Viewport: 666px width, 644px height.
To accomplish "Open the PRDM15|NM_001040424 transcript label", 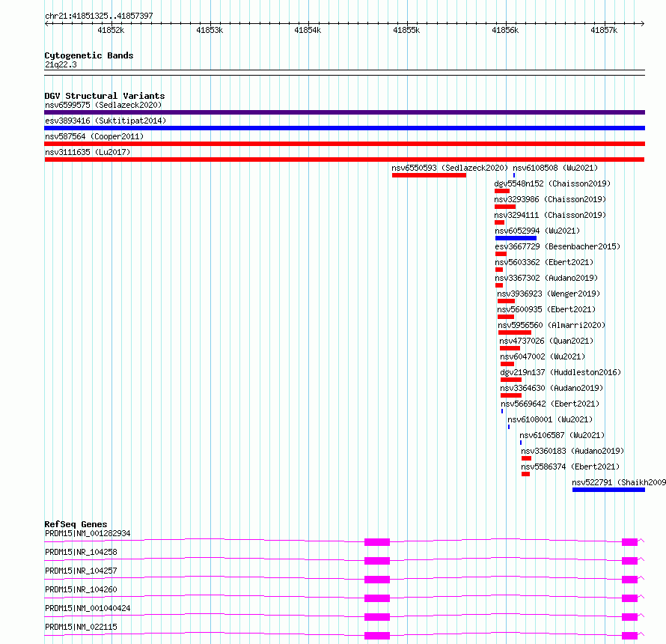I will (x=88, y=608).
